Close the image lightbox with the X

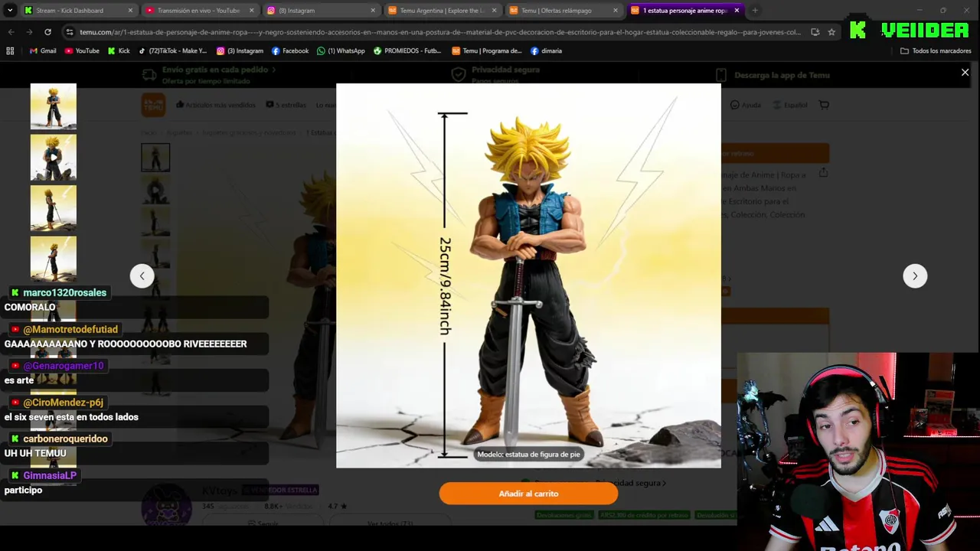point(965,73)
